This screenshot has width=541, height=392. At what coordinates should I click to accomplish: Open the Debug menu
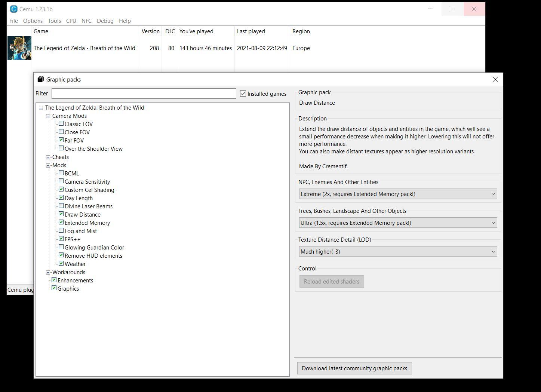coord(105,21)
